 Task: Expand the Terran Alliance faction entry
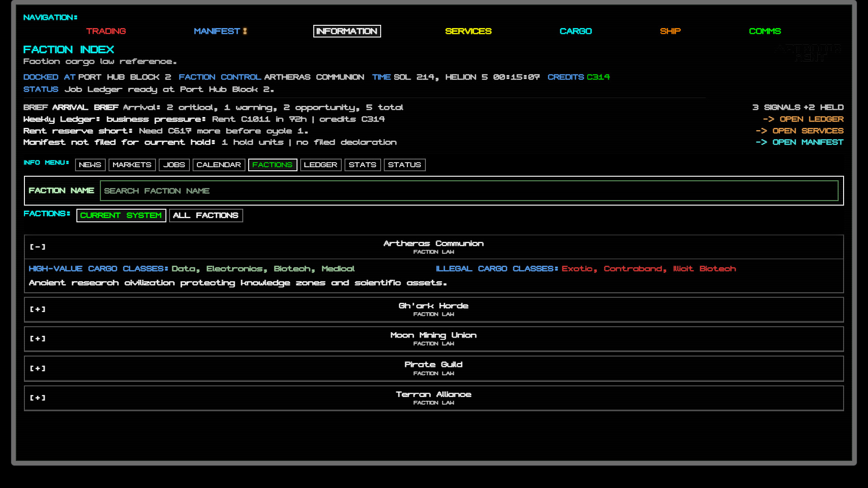coord(434,398)
